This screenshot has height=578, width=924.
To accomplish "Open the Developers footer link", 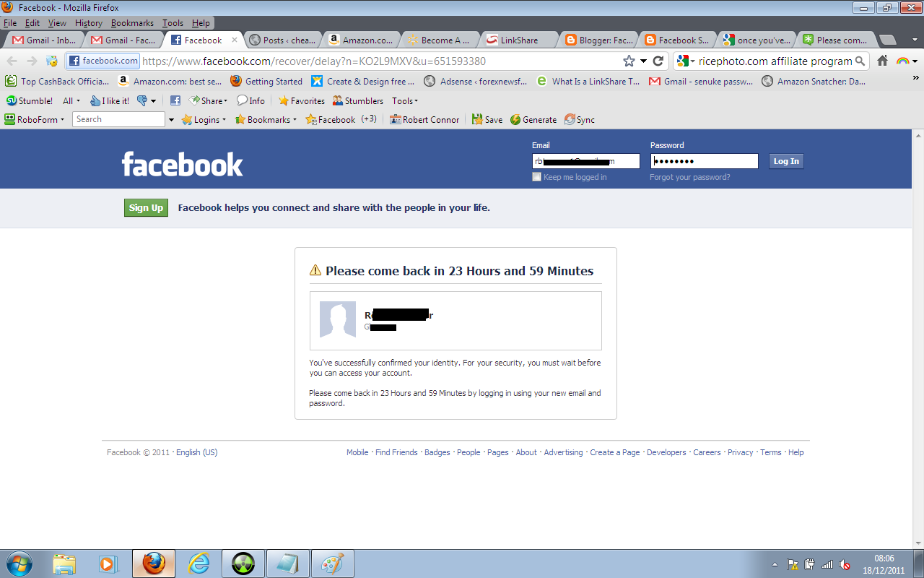I will [x=666, y=452].
